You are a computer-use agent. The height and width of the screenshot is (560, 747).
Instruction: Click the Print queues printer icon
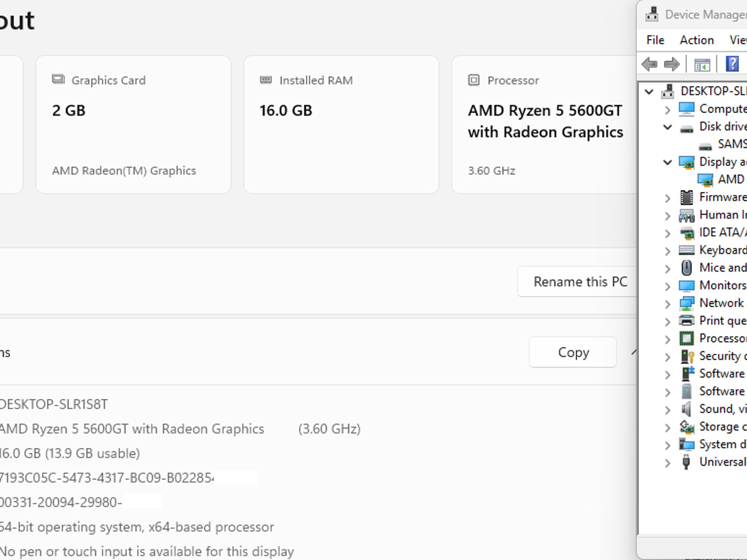point(686,321)
